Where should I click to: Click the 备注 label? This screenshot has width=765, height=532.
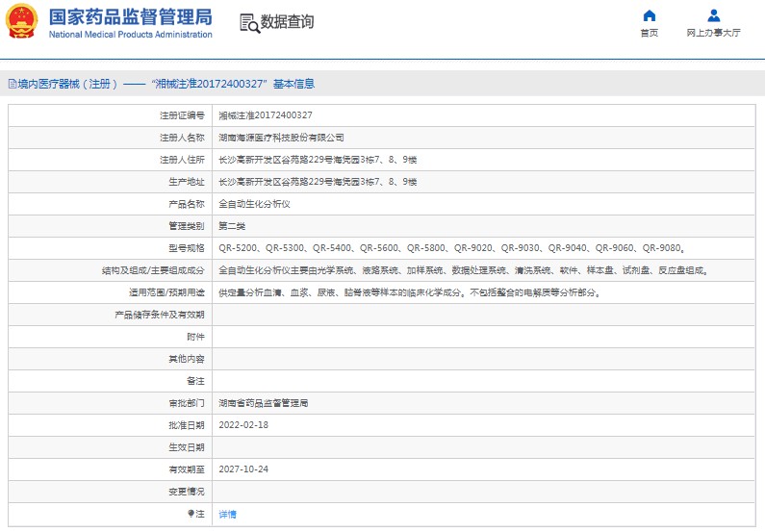[x=195, y=381]
